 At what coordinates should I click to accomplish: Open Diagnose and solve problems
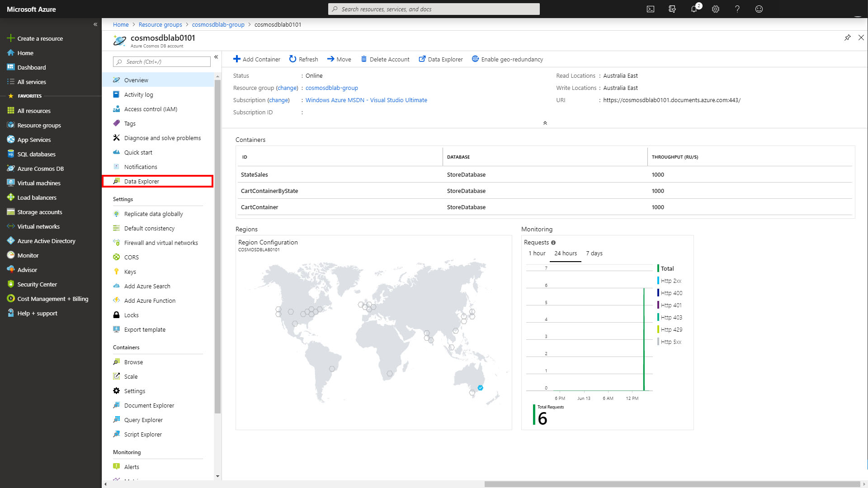point(158,138)
